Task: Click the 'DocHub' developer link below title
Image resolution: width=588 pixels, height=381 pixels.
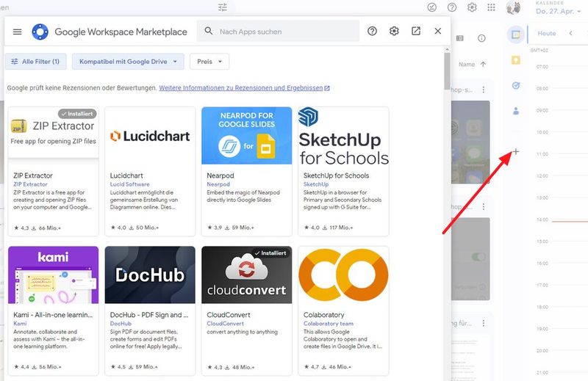Action: pyautogui.click(x=121, y=324)
